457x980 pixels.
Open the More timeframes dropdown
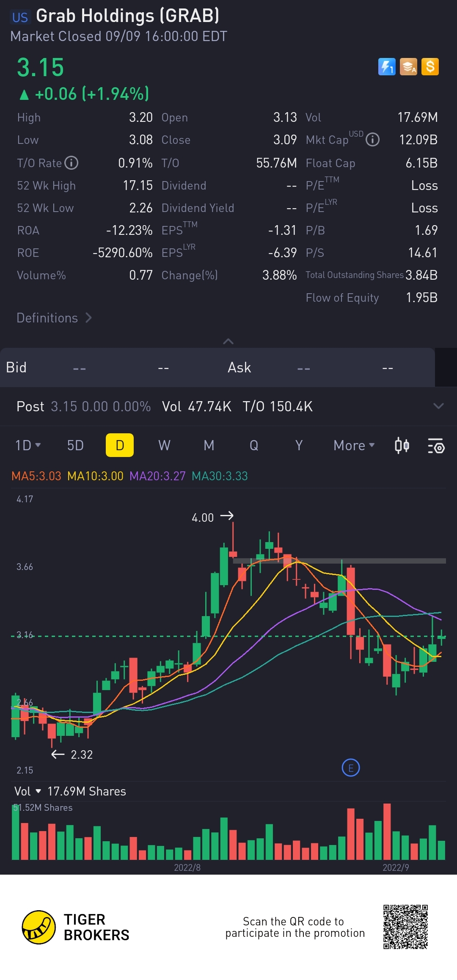354,445
